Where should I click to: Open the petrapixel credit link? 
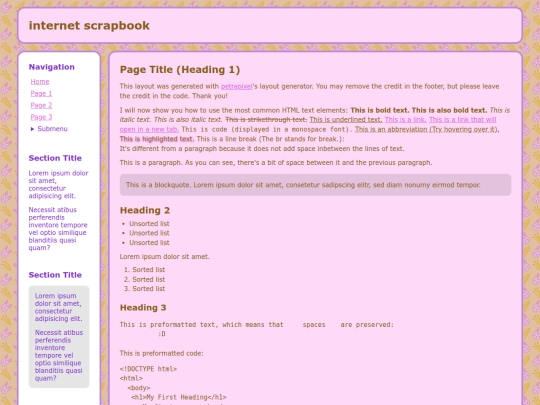(237, 86)
